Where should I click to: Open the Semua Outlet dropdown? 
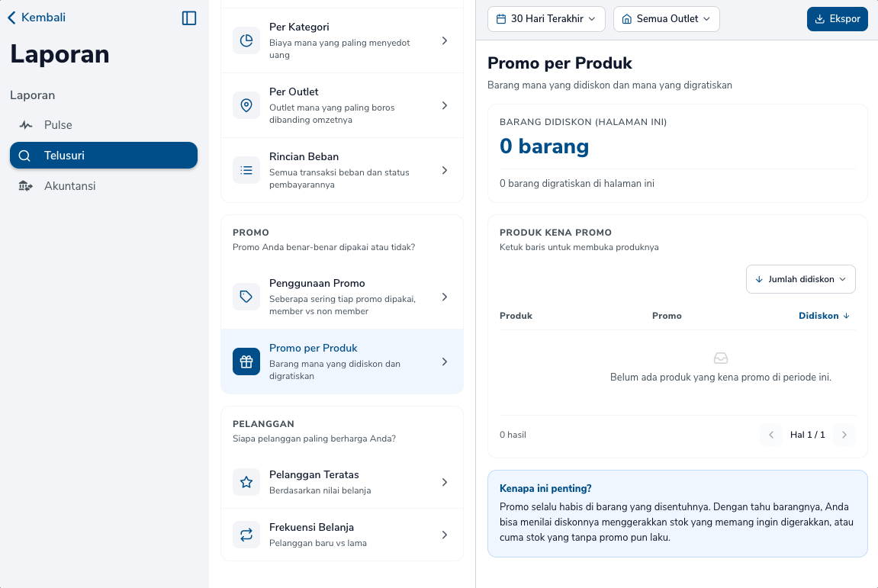coord(667,19)
